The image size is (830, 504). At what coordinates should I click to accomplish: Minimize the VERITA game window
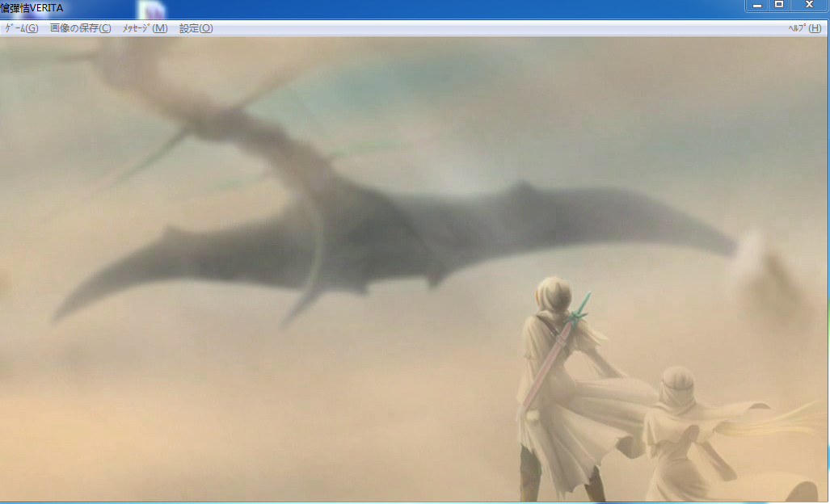point(757,6)
